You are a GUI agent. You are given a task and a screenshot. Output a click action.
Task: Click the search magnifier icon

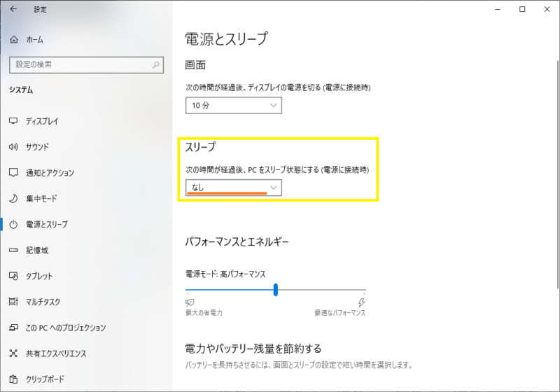(156, 64)
